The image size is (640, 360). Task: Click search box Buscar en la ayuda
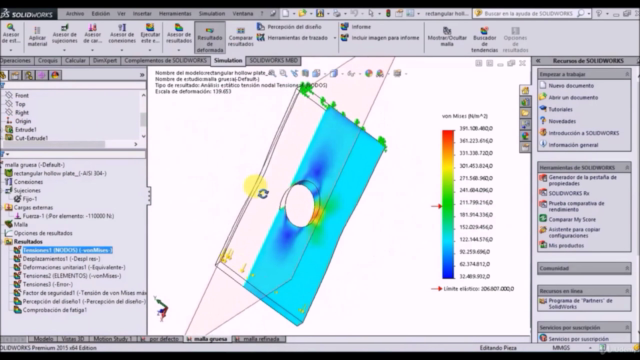pos(529,13)
